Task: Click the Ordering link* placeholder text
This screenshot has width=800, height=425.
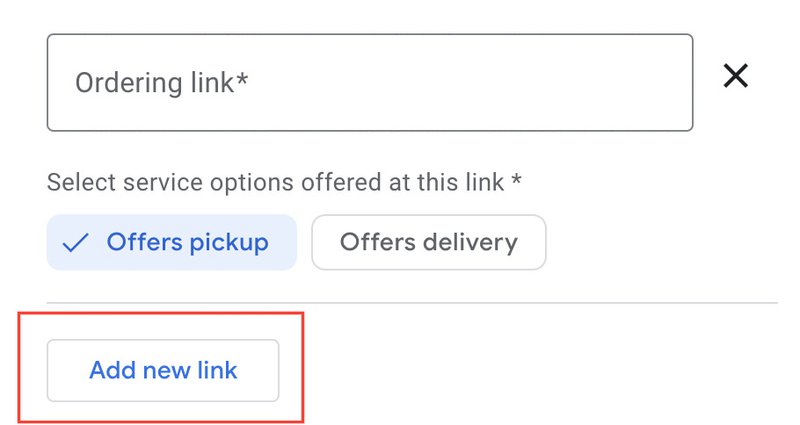Action: (x=161, y=83)
